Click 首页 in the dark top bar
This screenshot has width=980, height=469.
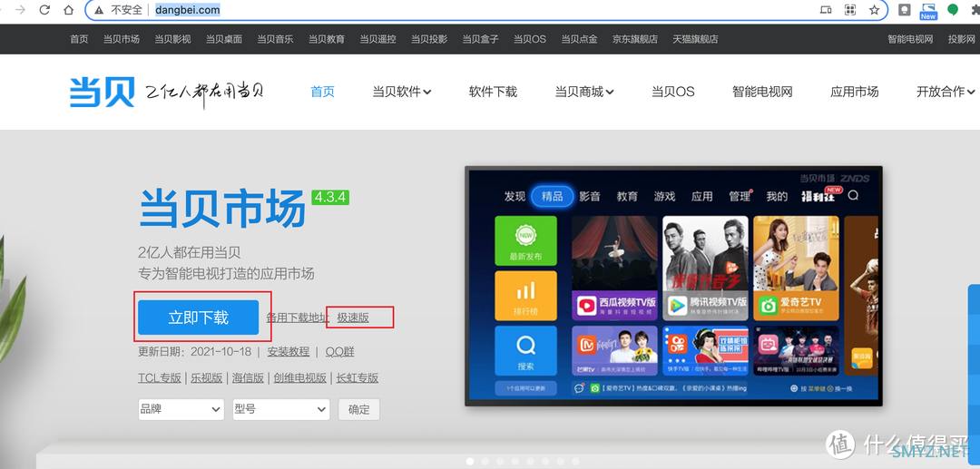(x=79, y=39)
